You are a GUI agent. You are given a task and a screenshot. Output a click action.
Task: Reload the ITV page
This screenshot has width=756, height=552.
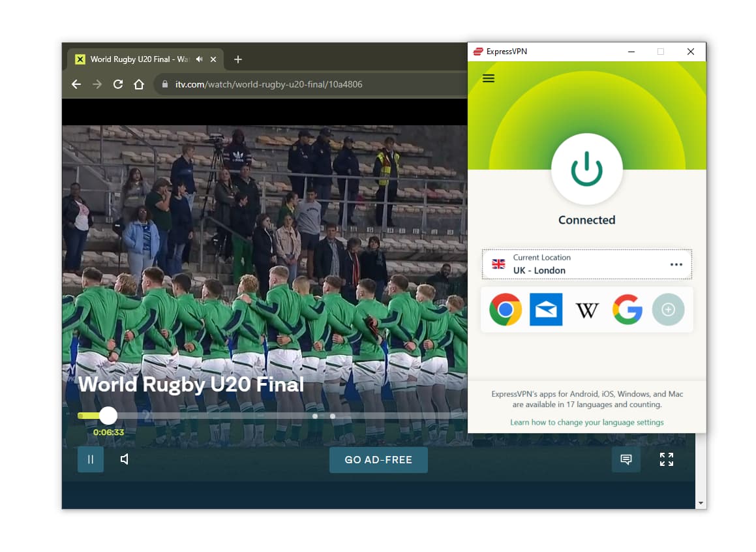click(x=117, y=84)
